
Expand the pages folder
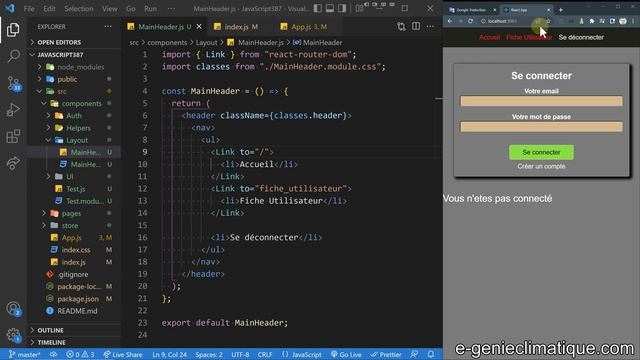[71, 213]
